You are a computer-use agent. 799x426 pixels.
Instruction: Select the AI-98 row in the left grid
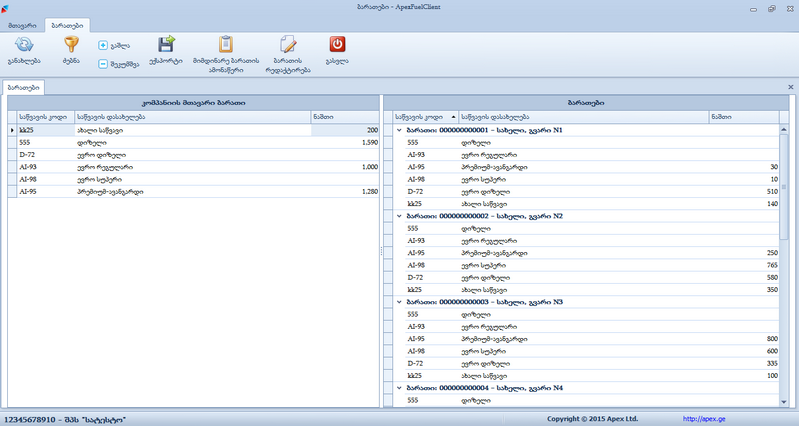point(194,179)
